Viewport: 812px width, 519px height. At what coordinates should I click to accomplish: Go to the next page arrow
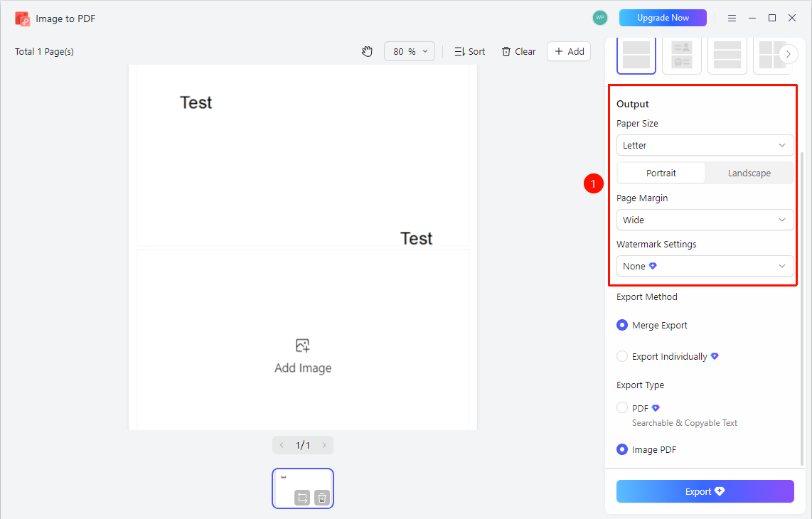(324, 445)
